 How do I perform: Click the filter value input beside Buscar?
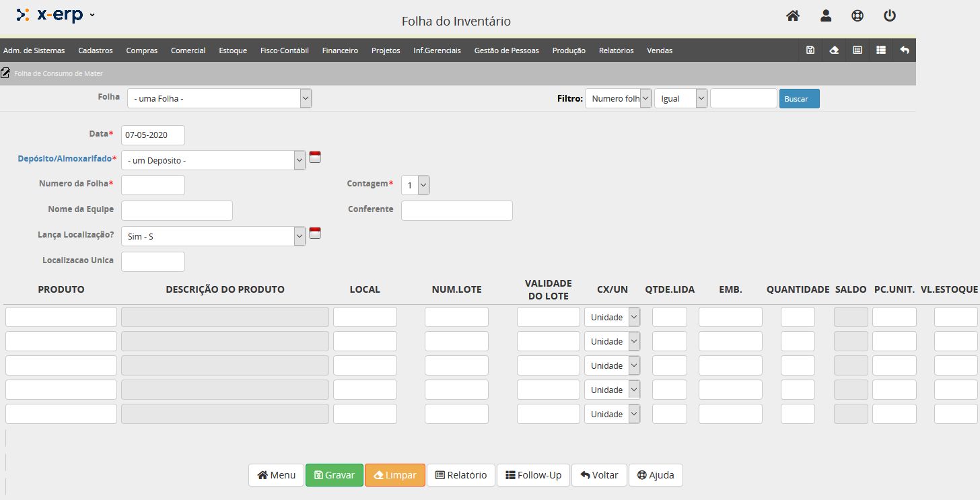click(744, 98)
